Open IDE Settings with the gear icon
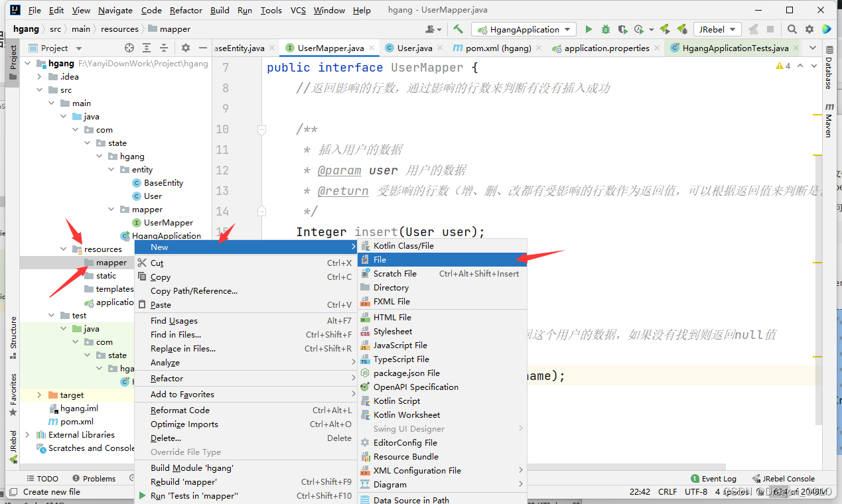842x504 pixels. point(809,29)
